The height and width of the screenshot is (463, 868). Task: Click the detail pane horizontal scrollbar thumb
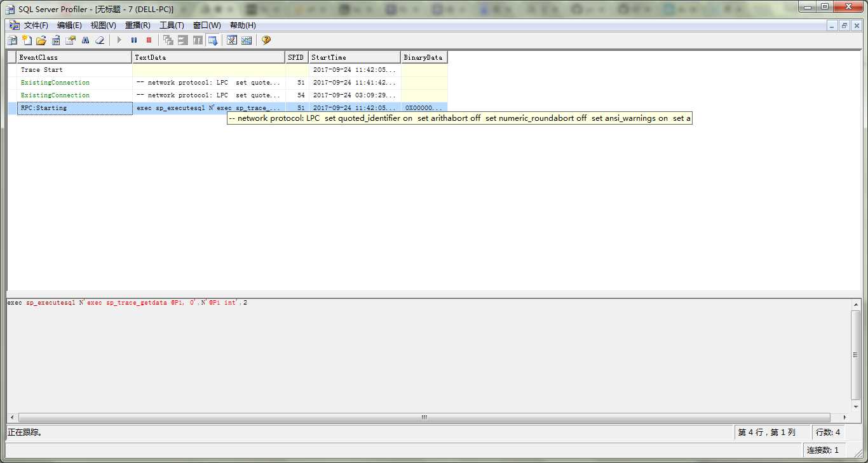[x=424, y=418]
